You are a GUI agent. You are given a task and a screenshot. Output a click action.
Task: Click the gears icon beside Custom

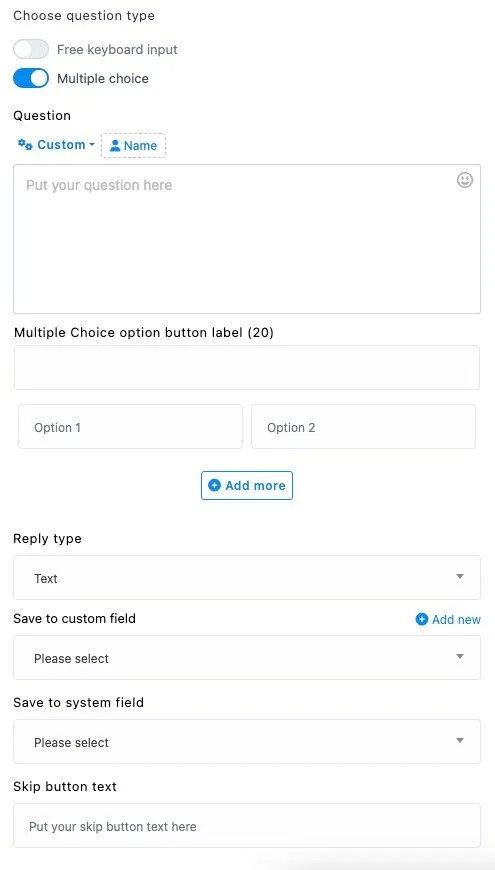click(x=25, y=145)
